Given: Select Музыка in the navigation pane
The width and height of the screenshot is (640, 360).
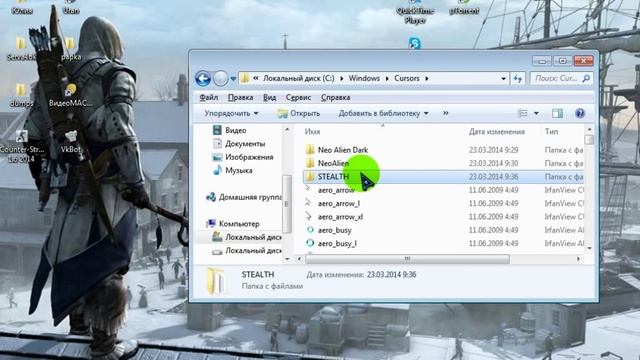Looking at the screenshot, I should pyautogui.click(x=233, y=170).
